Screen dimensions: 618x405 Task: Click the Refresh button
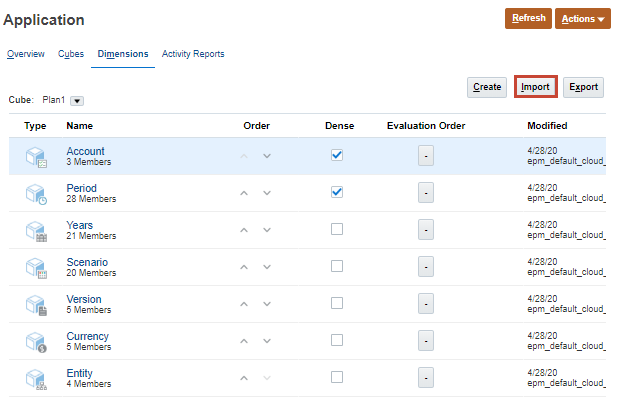(528, 19)
